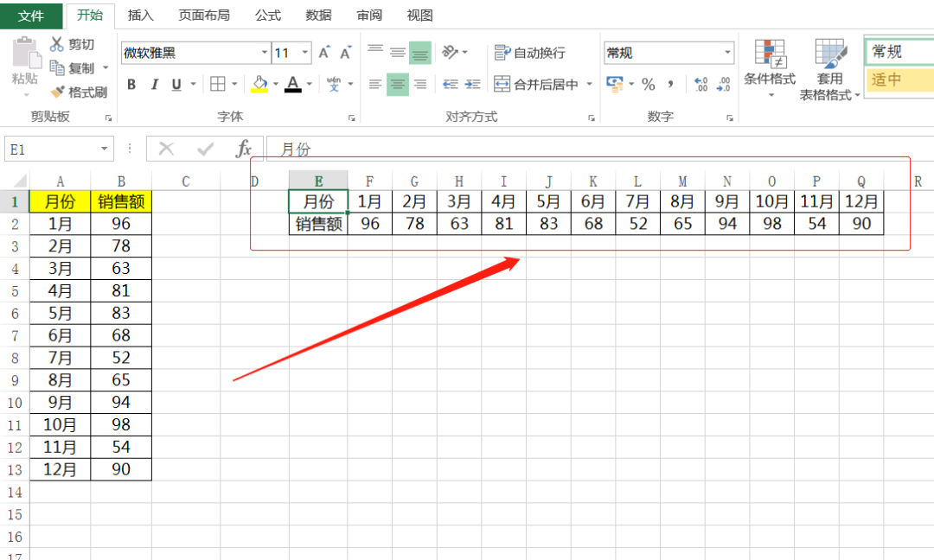Decrease decimal places icon
934x560 pixels.
point(723,84)
